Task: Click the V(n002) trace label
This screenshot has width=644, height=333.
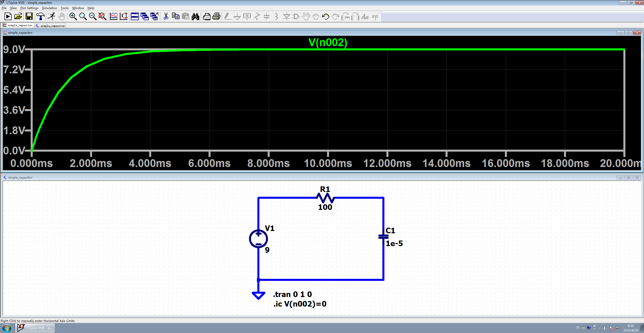Action: point(328,42)
